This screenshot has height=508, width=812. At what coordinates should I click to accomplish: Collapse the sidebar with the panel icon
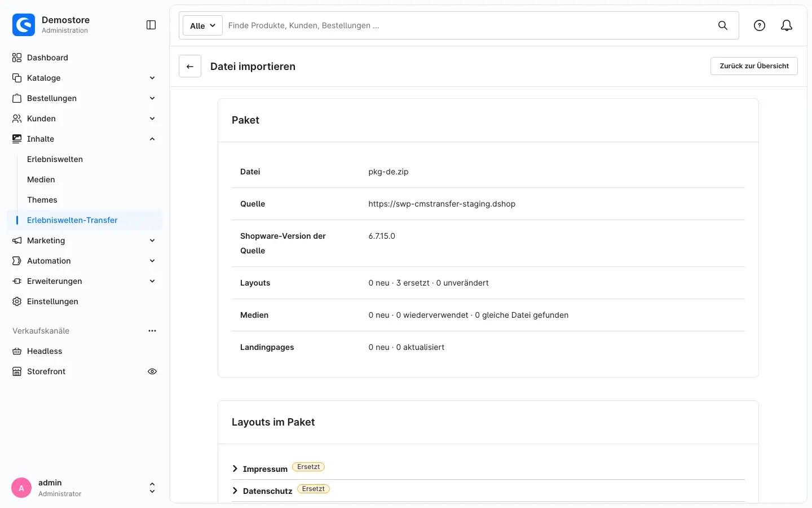[151, 25]
